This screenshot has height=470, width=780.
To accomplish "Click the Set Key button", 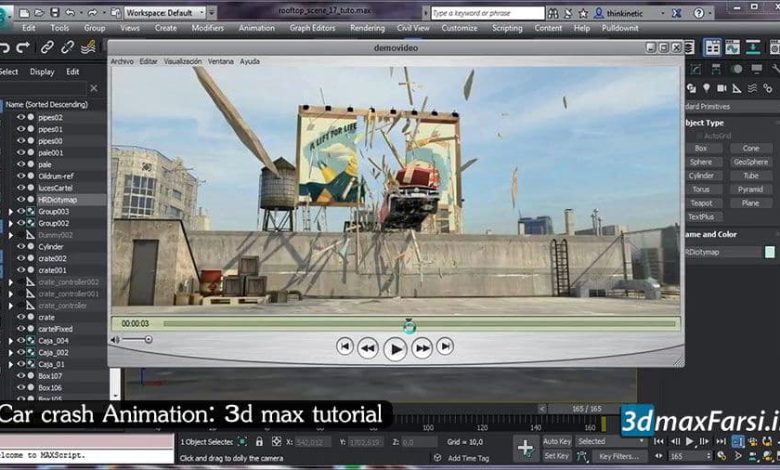I will (557, 456).
